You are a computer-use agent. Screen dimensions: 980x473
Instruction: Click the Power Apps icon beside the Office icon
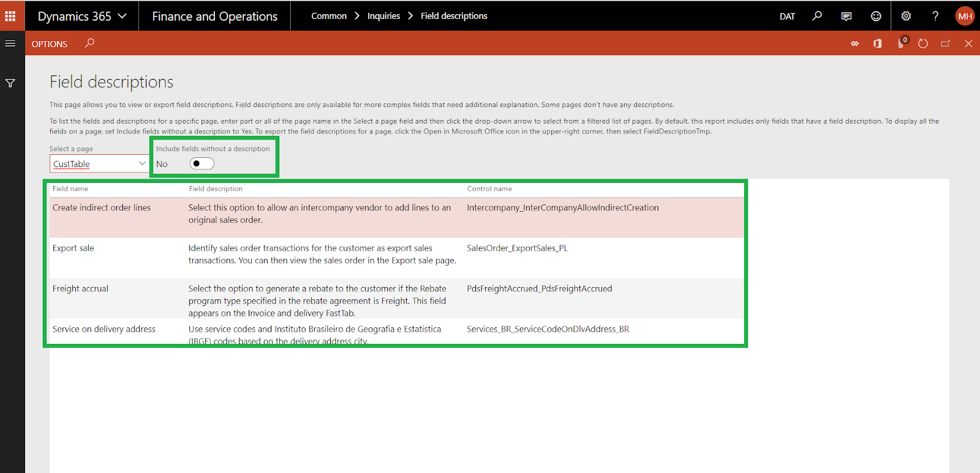point(855,43)
